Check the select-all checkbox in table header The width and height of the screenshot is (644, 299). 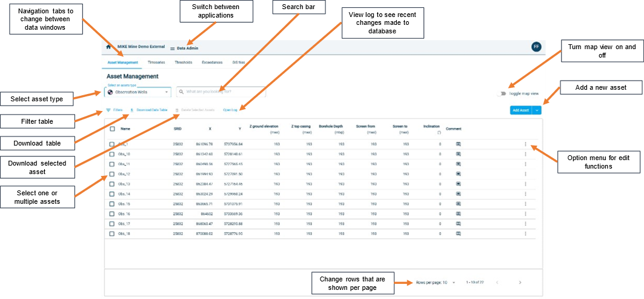[x=112, y=129]
